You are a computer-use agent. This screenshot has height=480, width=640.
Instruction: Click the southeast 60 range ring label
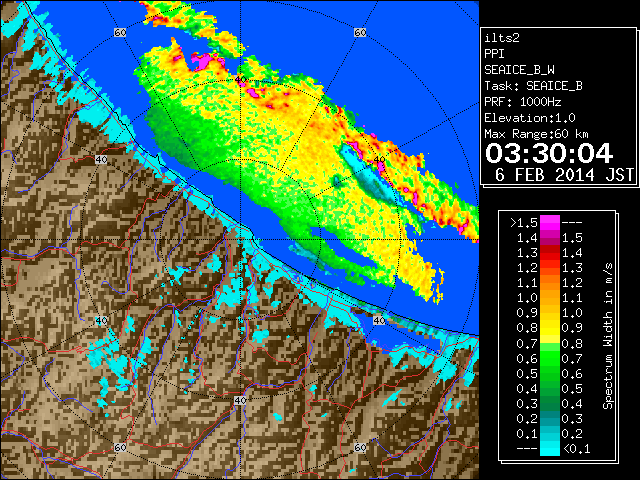tap(360, 448)
